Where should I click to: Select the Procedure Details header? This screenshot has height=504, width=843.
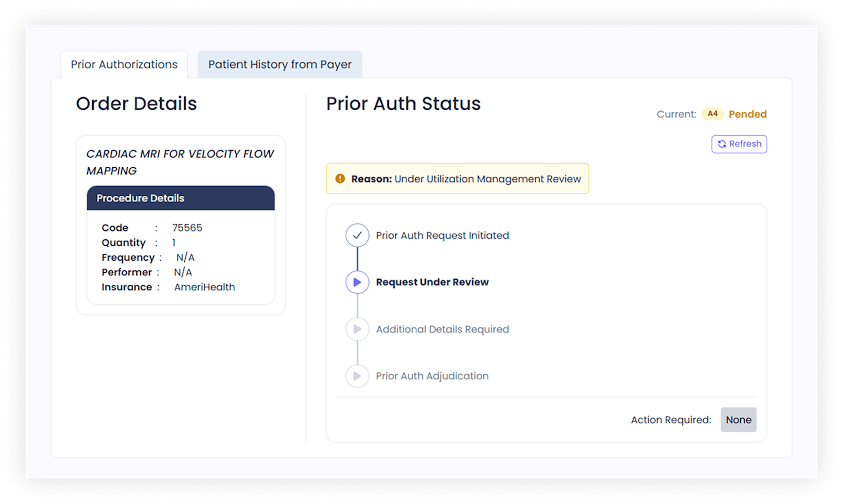[180, 198]
